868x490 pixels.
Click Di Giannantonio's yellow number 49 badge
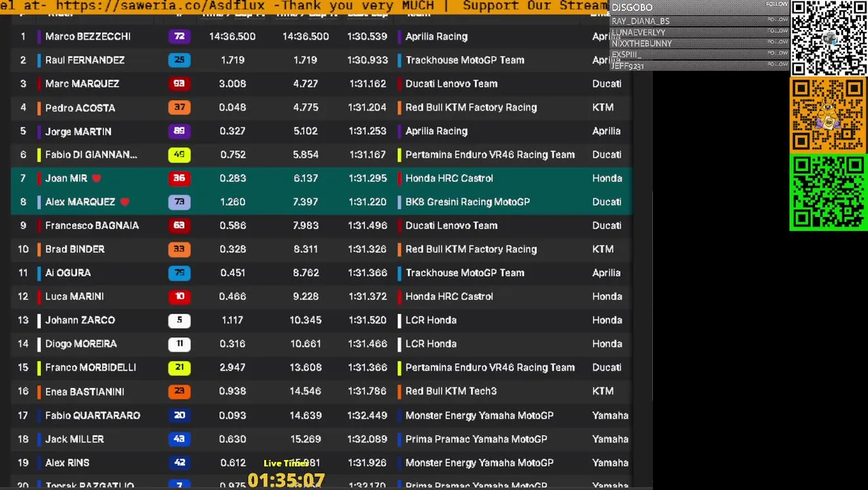pyautogui.click(x=179, y=154)
